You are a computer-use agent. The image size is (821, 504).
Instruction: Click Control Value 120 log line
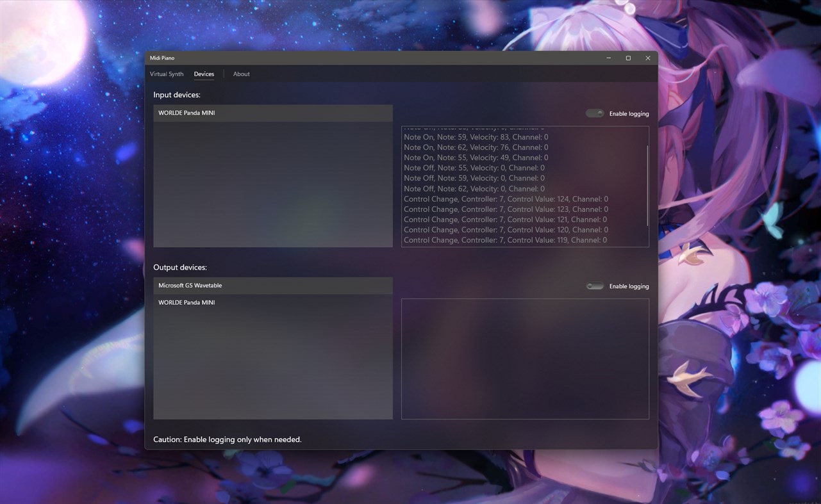coord(506,230)
